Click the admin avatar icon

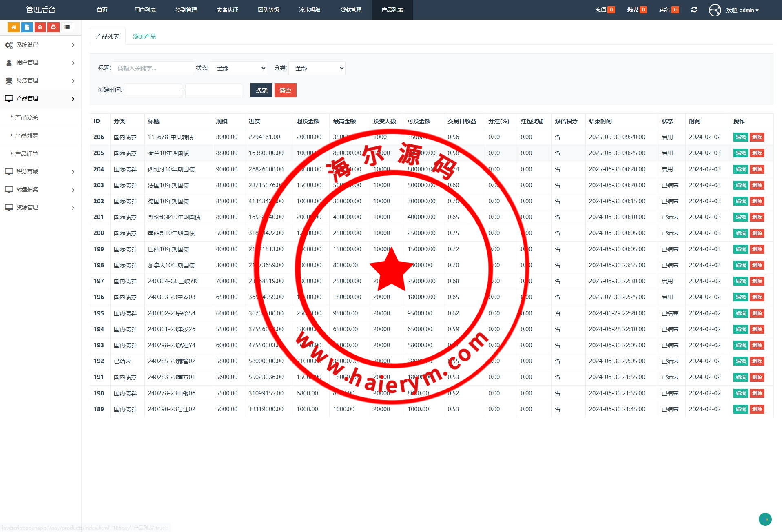[715, 10]
